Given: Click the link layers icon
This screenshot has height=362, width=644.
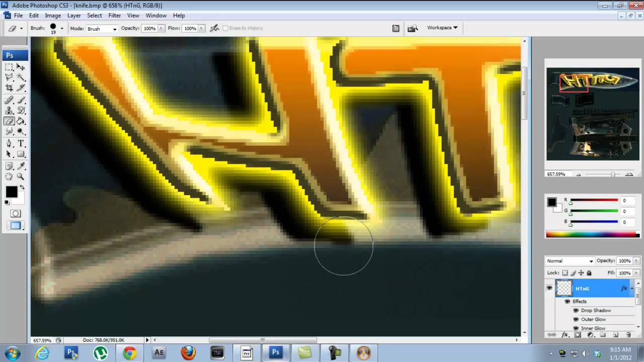Looking at the screenshot, I should (x=551, y=335).
